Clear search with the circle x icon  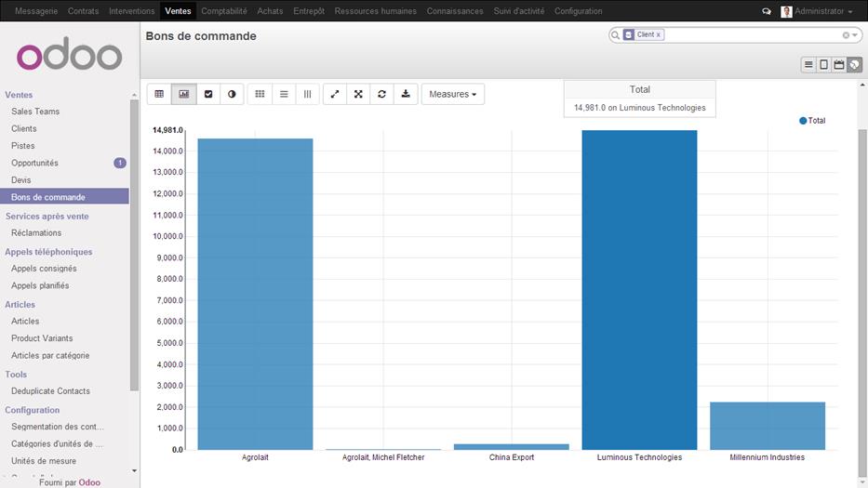[x=846, y=35]
